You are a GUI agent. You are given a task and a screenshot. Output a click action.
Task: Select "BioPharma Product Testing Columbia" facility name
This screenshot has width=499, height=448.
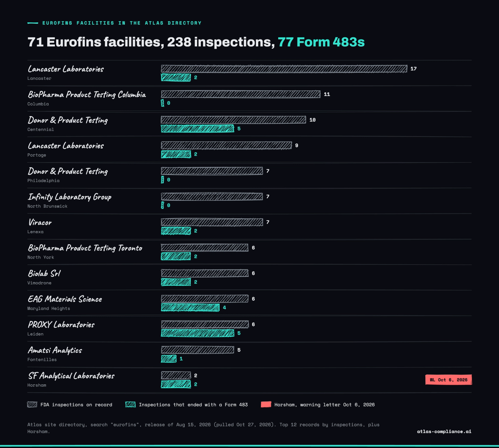pos(87,94)
